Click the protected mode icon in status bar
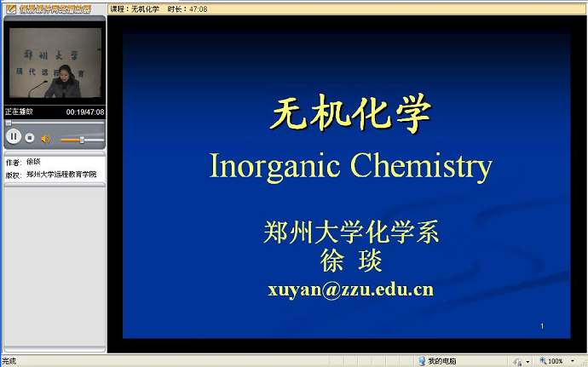This screenshot has height=367, width=588. [517, 362]
